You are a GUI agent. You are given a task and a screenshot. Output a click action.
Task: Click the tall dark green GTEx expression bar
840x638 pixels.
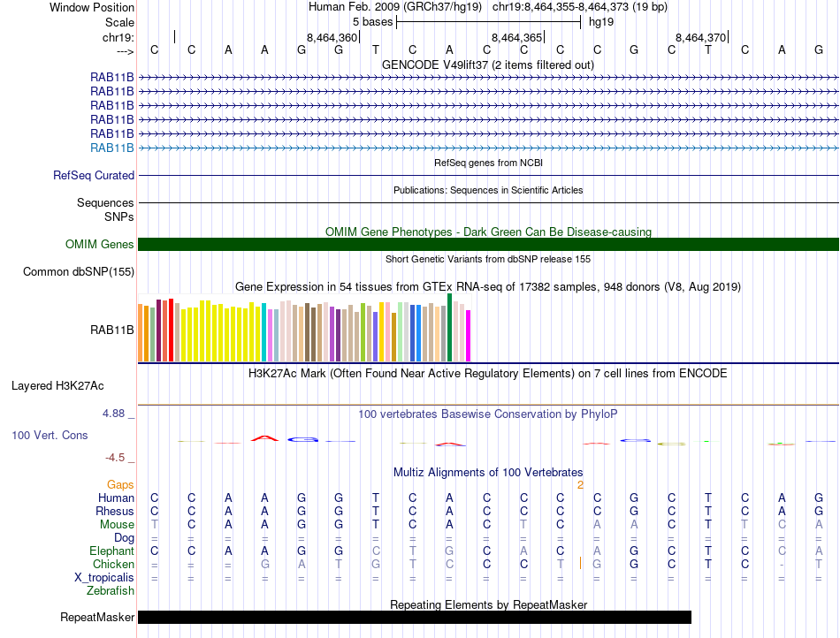tap(450, 328)
